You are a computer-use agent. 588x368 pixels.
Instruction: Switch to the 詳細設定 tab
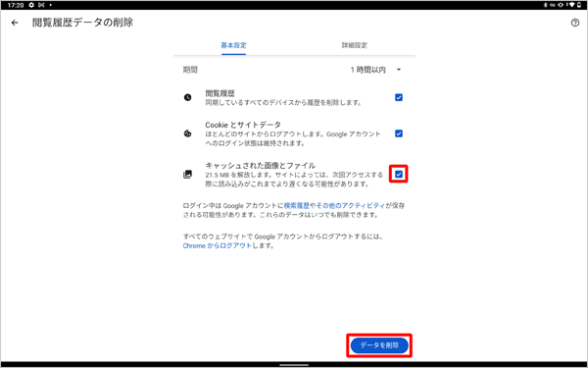tap(355, 45)
